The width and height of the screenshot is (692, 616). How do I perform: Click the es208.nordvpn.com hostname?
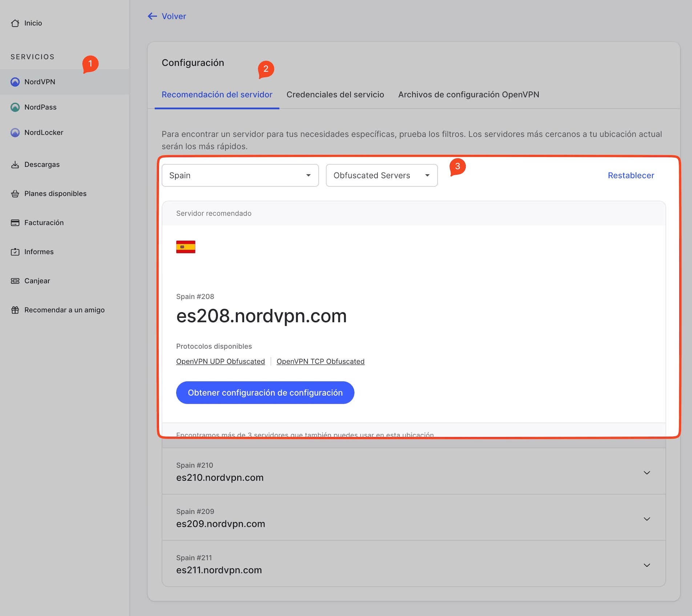click(261, 316)
